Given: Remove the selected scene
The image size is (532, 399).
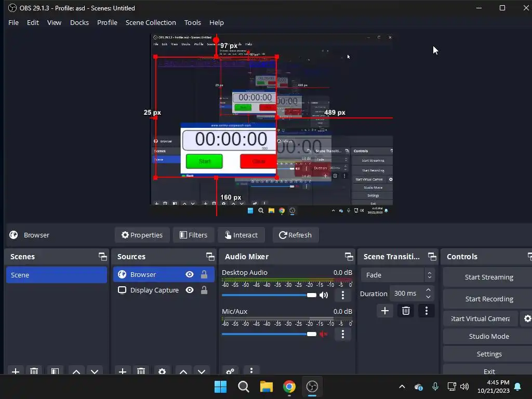Looking at the screenshot, I should 34,371.
